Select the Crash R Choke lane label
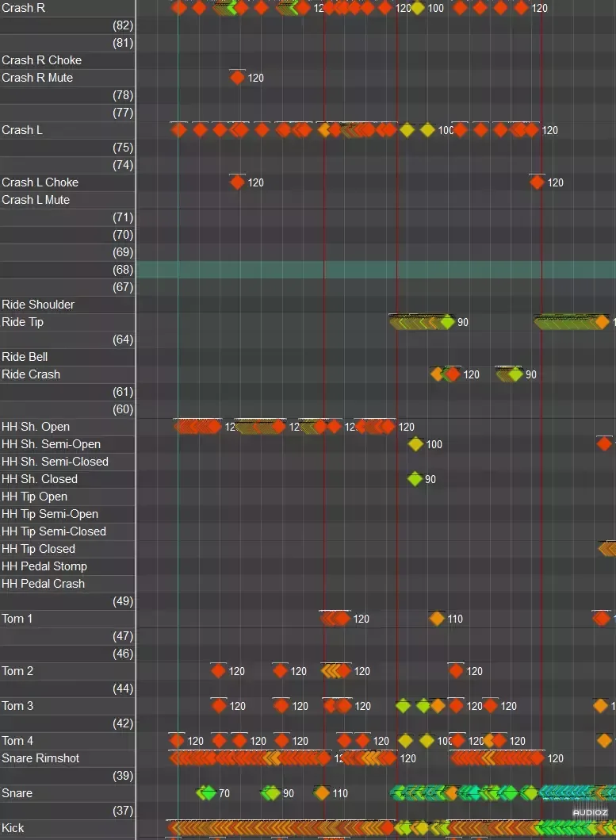616x840 pixels. click(x=42, y=60)
